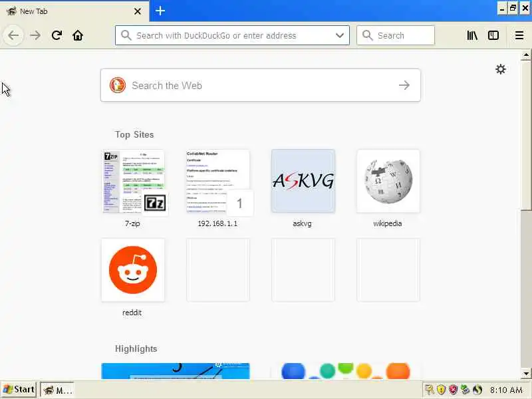Click the yellow shield tray icon

pyautogui.click(x=441, y=390)
